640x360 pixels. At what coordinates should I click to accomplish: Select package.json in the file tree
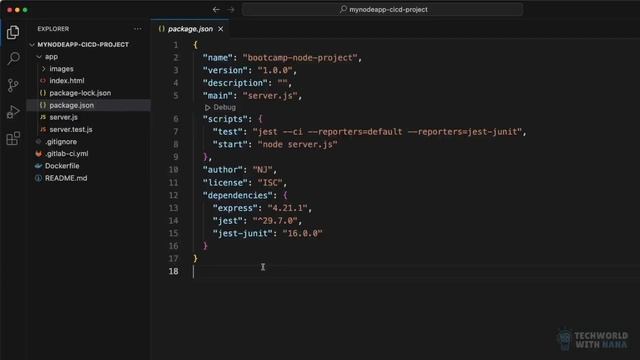[71, 105]
